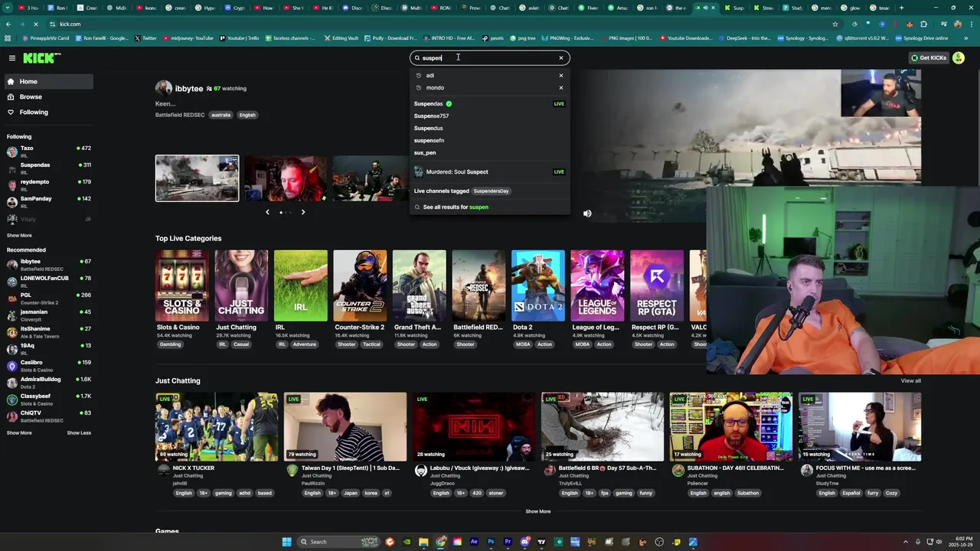Click the Get KICKs button

click(x=928, y=57)
